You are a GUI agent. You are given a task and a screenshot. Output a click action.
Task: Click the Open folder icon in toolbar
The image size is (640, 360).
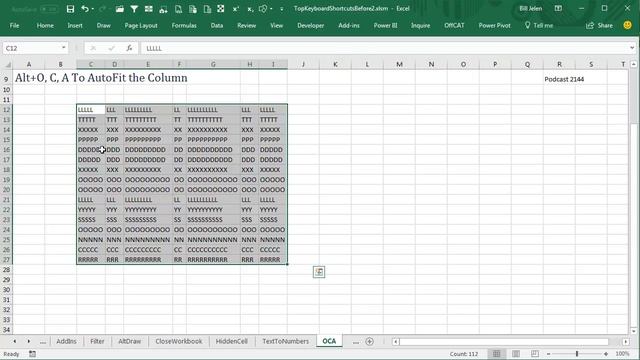tap(120, 9)
